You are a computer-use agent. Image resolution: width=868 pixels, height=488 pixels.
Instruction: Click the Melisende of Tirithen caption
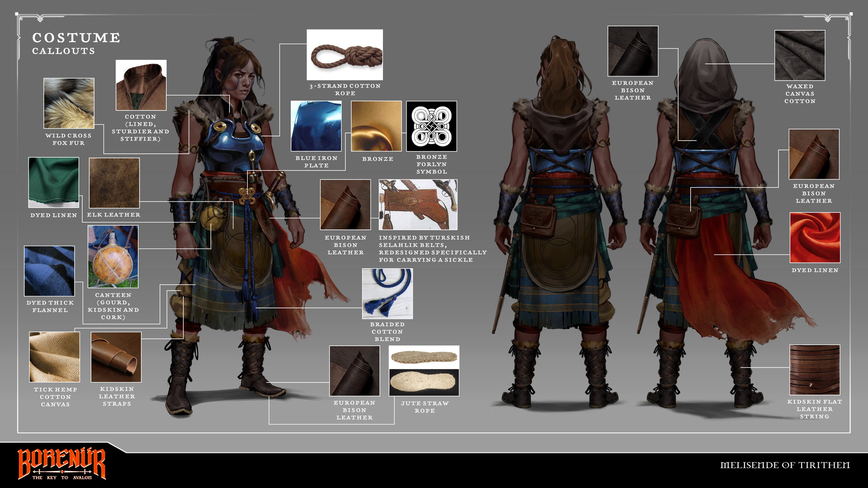click(x=785, y=465)
